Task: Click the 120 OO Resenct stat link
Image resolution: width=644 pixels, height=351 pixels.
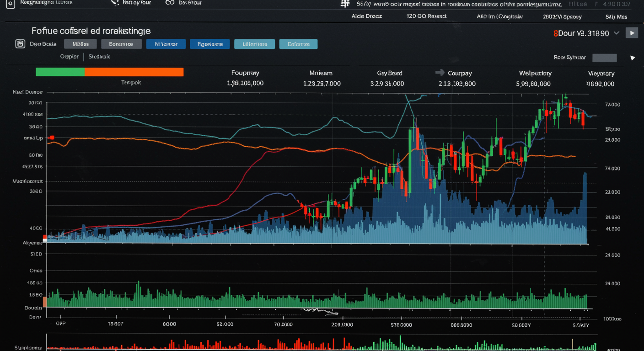Action: coord(426,16)
